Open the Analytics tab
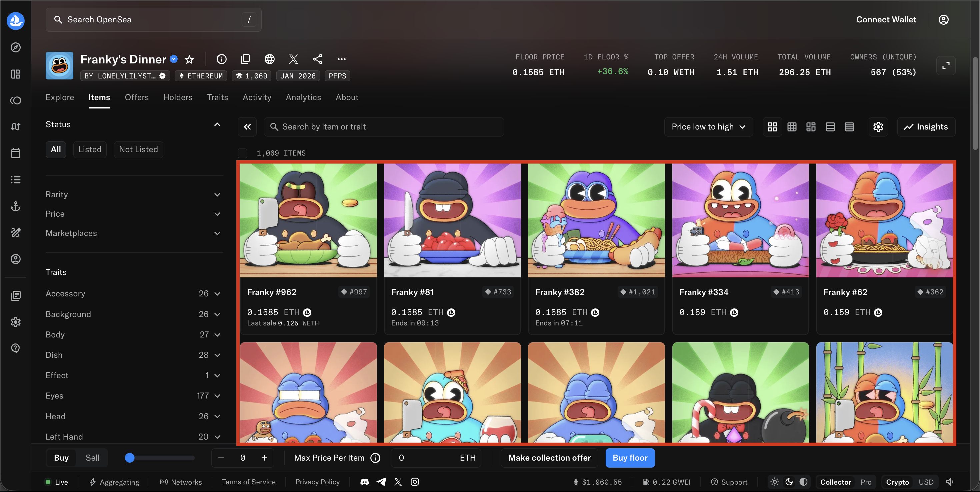 tap(303, 97)
